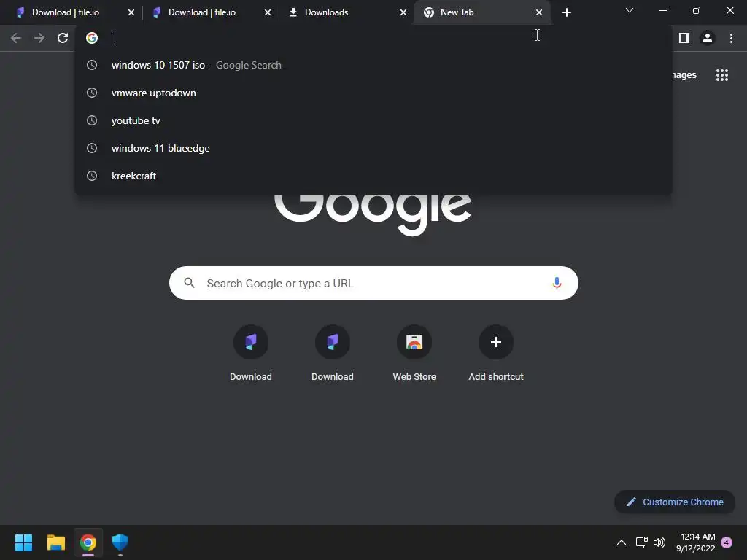Expand the tab search chevron
The image size is (747, 560).
[x=630, y=10]
